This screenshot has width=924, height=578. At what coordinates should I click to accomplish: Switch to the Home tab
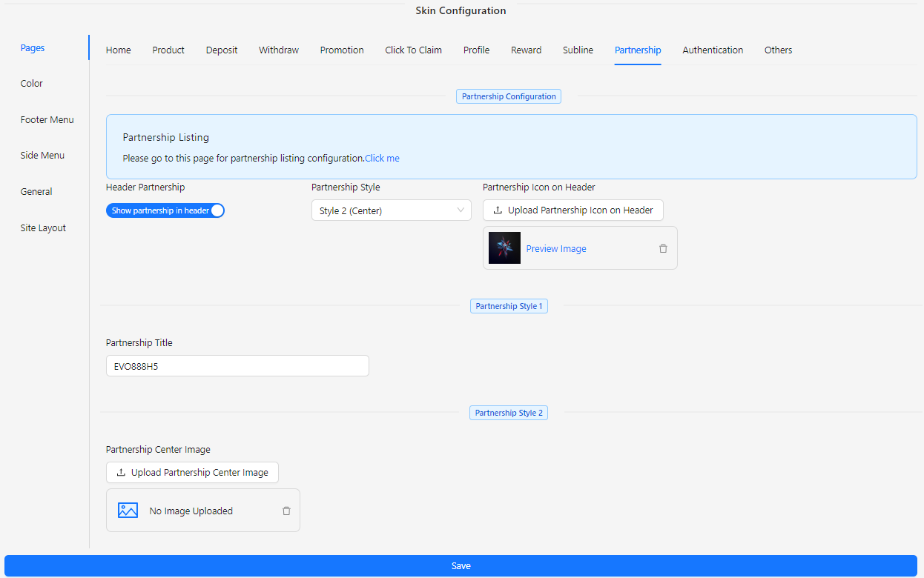pos(119,50)
